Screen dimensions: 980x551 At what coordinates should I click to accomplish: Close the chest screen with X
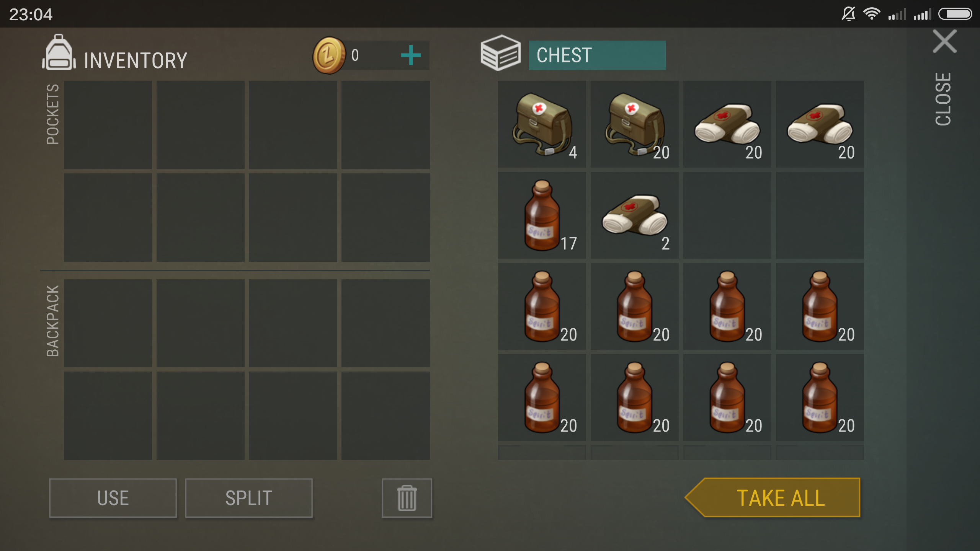point(944,41)
